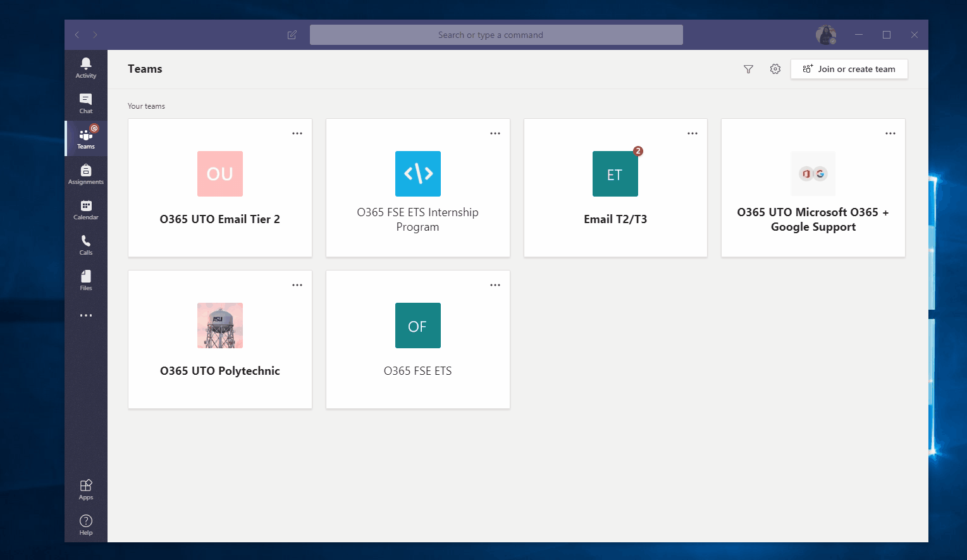The height and width of the screenshot is (560, 967).
Task: Open the Help menu
Action: (x=86, y=525)
